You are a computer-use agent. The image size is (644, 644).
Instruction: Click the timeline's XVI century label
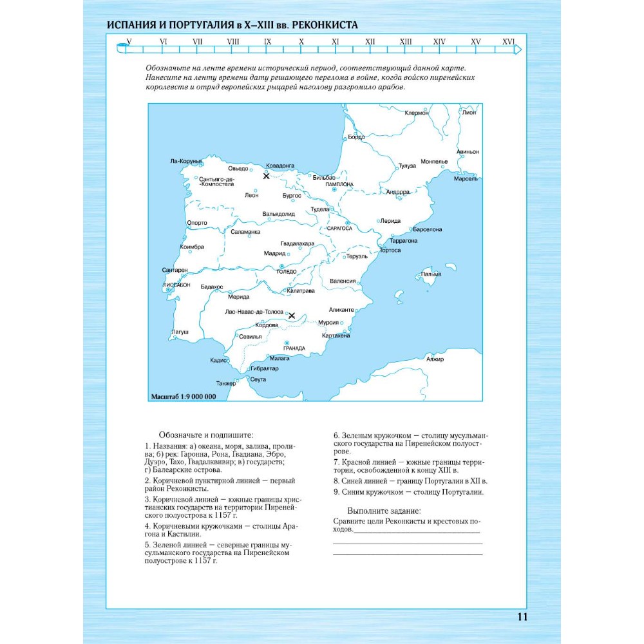point(508,42)
